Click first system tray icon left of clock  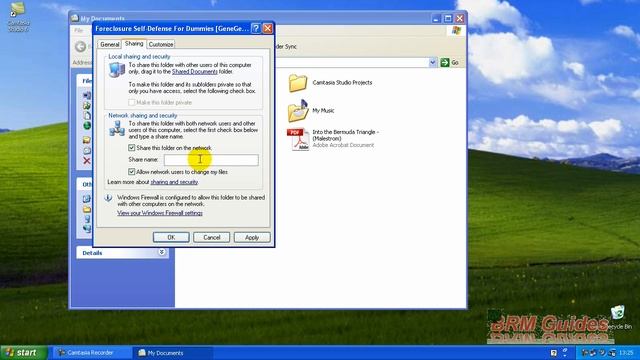[x=584, y=353]
